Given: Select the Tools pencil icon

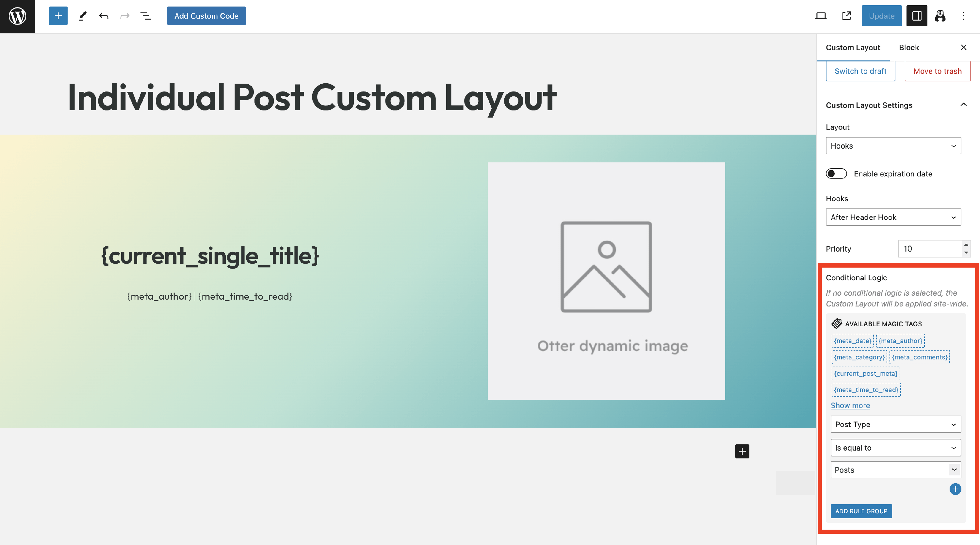Looking at the screenshot, I should pos(83,16).
